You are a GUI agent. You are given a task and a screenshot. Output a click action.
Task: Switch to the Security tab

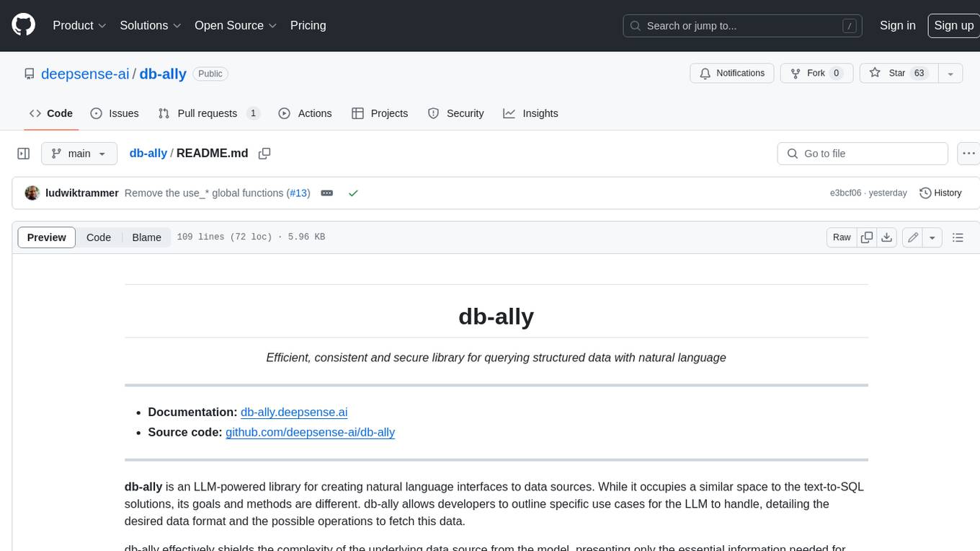coord(455,113)
